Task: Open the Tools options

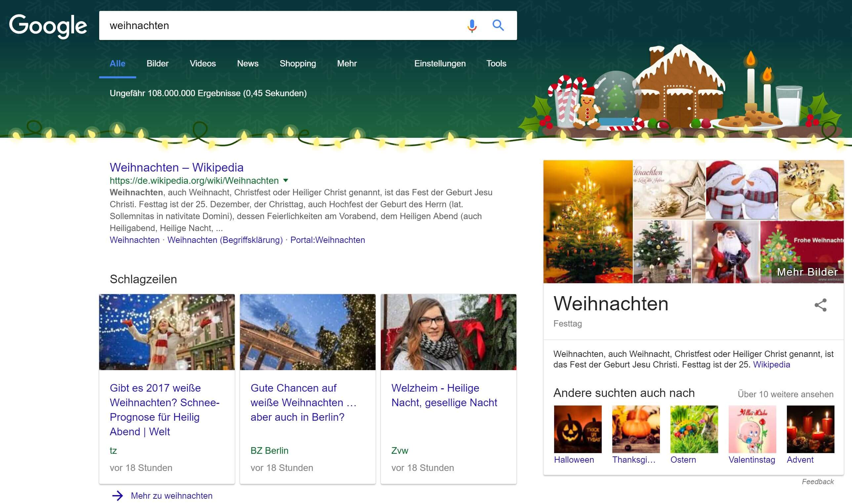Action: 496,63
